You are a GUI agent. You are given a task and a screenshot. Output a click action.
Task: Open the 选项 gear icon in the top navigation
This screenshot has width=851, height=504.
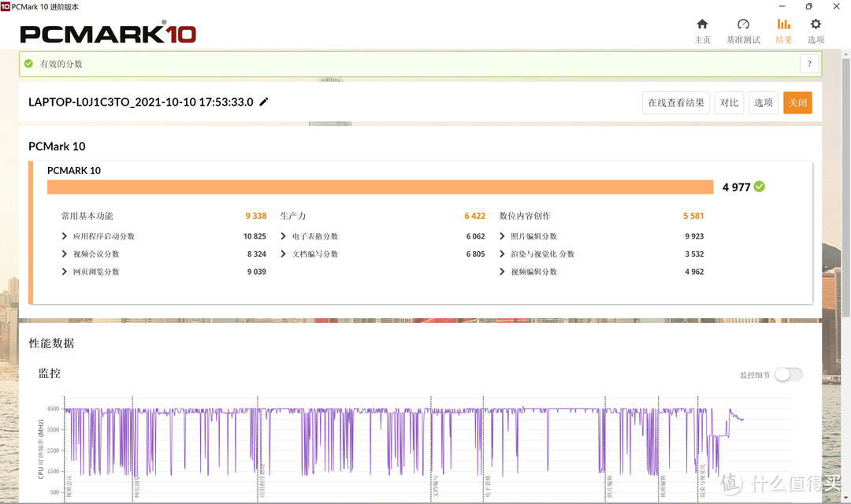[816, 24]
